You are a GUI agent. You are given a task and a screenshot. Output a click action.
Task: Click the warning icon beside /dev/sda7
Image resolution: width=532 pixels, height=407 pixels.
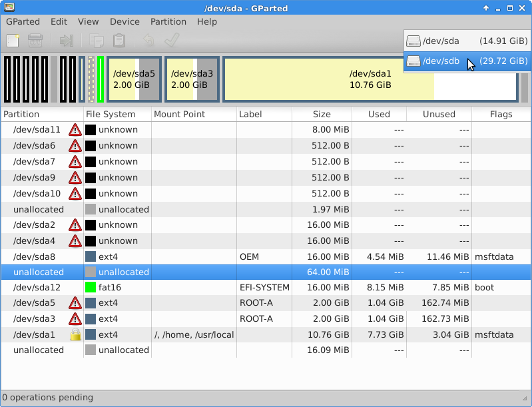click(x=75, y=162)
